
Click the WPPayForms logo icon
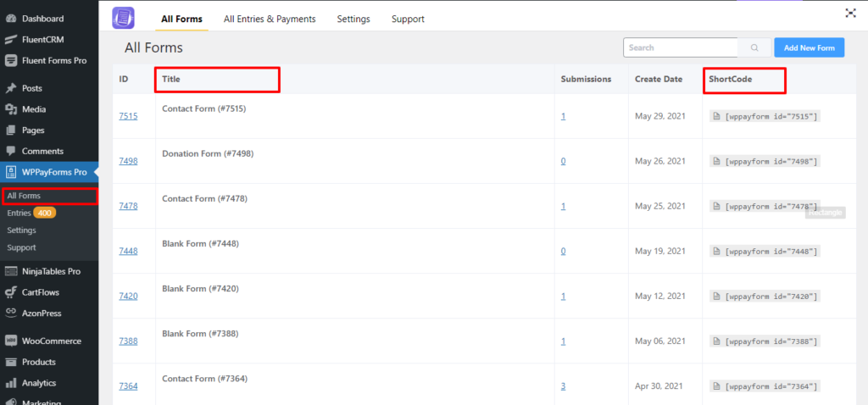(124, 18)
